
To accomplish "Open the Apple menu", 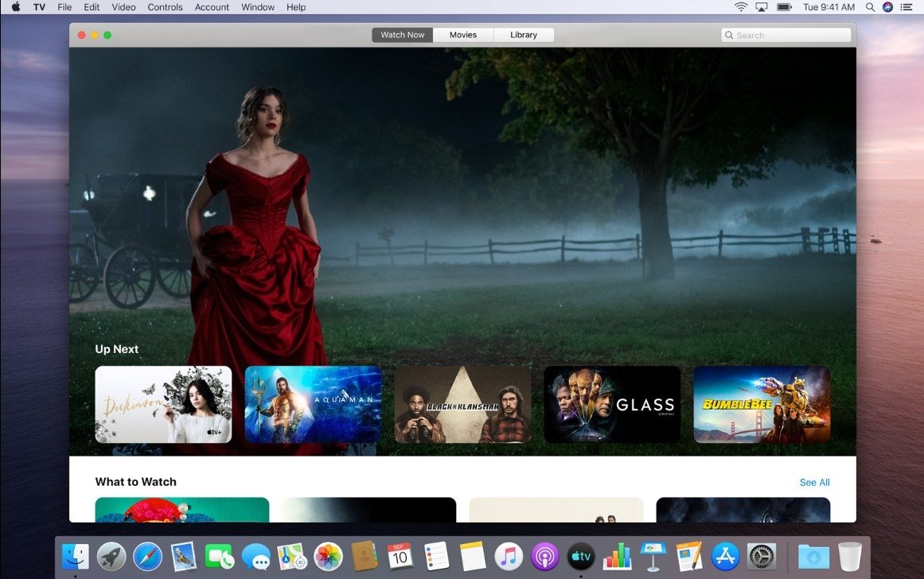I will (16, 7).
